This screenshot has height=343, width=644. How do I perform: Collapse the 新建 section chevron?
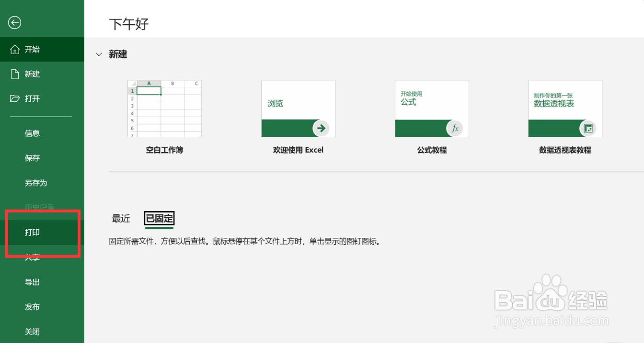99,55
